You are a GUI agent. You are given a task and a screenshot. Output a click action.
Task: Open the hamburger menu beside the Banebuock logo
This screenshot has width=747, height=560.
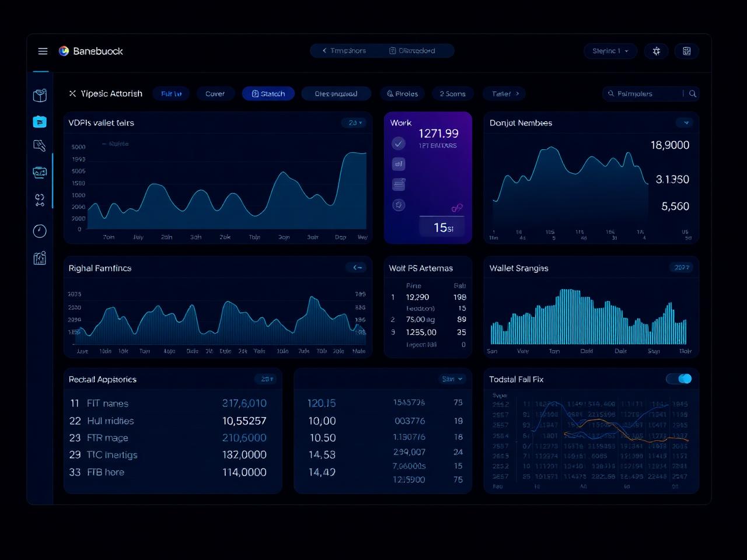tap(43, 51)
